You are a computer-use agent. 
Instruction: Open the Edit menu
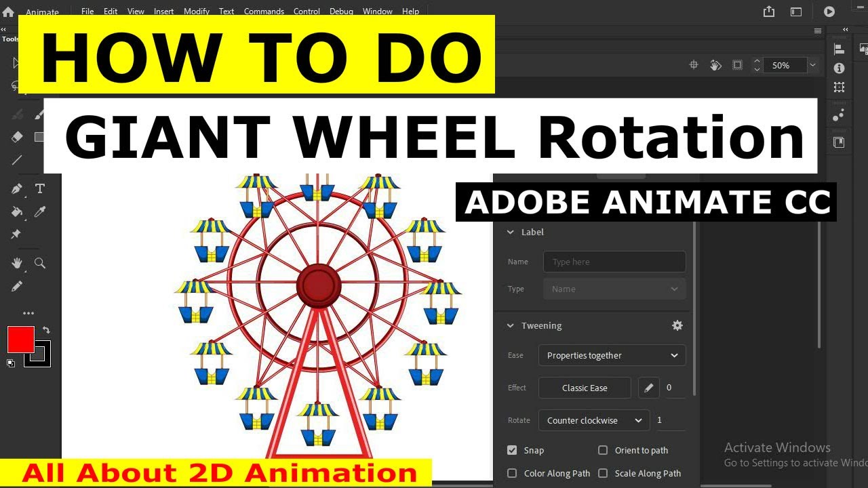(111, 12)
